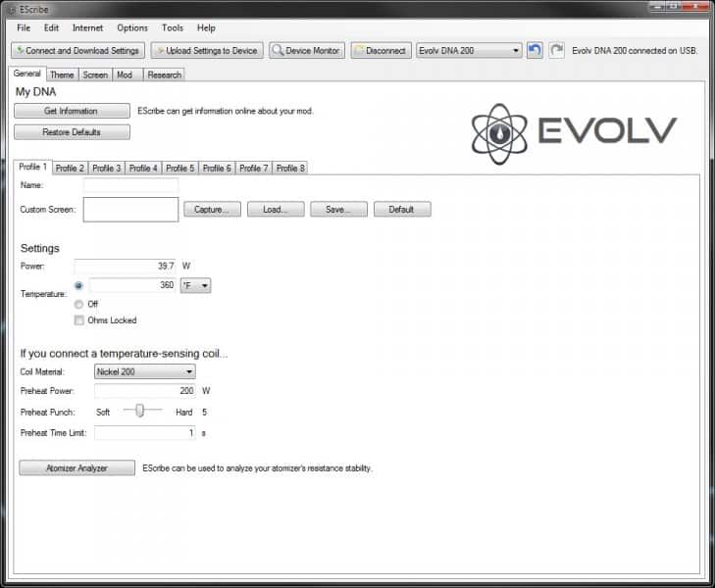Click the Evolv atom logo

pos(500,134)
